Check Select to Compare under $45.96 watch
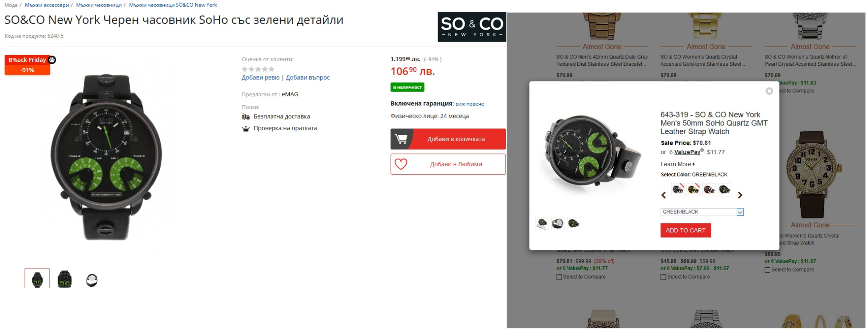This screenshot has width=868, height=330. [663, 277]
